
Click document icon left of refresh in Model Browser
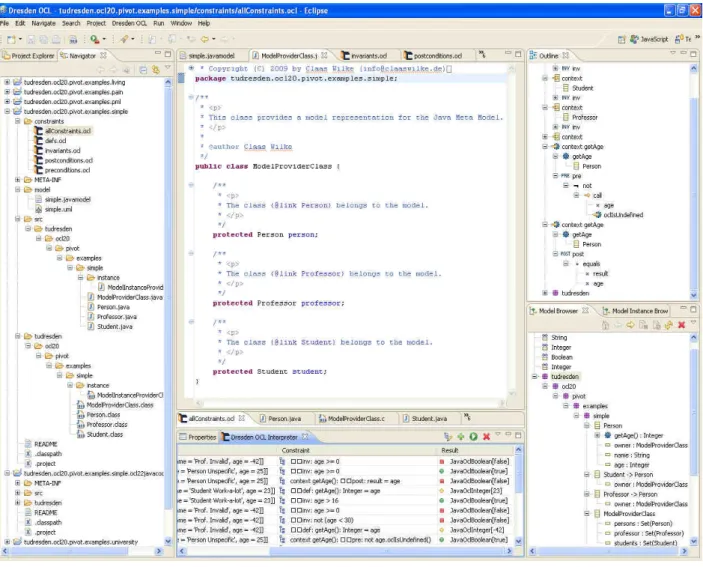656,325
